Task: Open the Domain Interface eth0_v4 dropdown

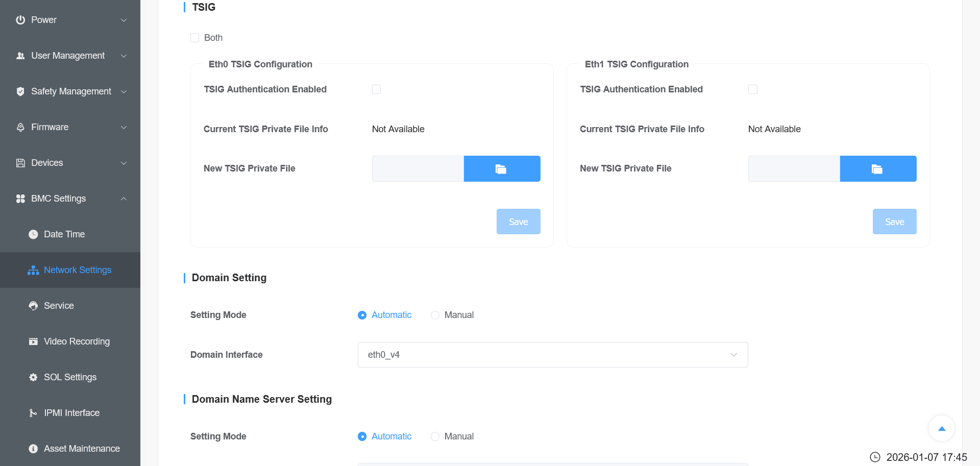Action: point(552,355)
